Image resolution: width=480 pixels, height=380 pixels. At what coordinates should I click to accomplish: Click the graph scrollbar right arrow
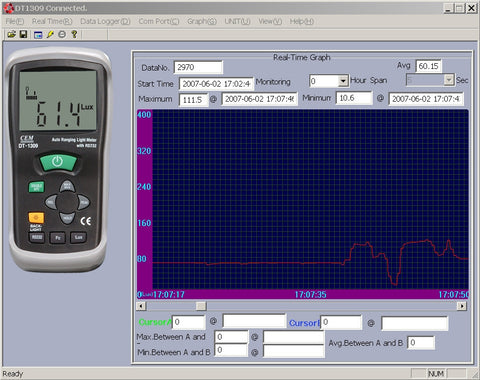click(462, 306)
